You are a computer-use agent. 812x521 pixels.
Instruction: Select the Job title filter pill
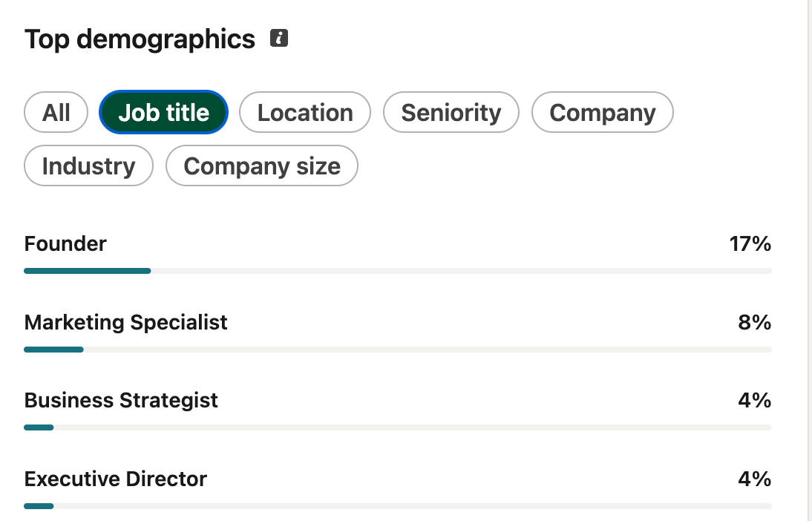pyautogui.click(x=163, y=112)
